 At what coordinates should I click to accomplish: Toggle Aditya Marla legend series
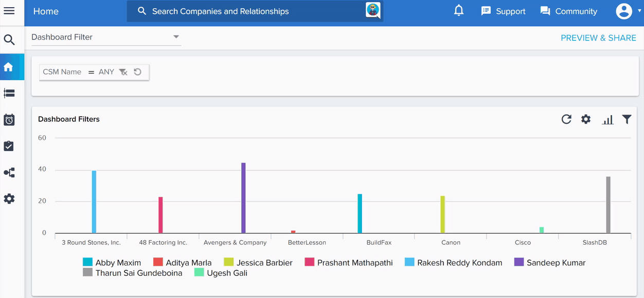tap(183, 263)
